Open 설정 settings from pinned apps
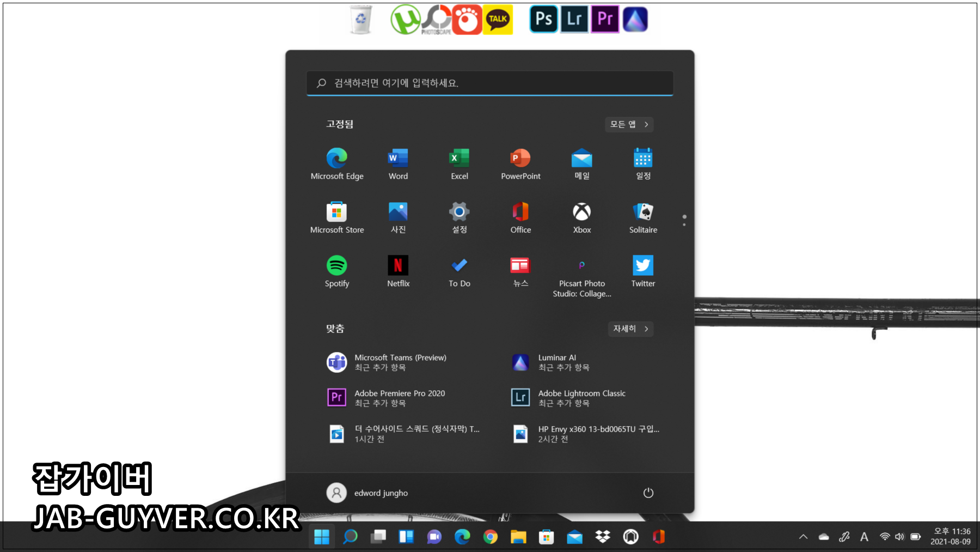Screen dimensions: 980x552 tap(460, 217)
